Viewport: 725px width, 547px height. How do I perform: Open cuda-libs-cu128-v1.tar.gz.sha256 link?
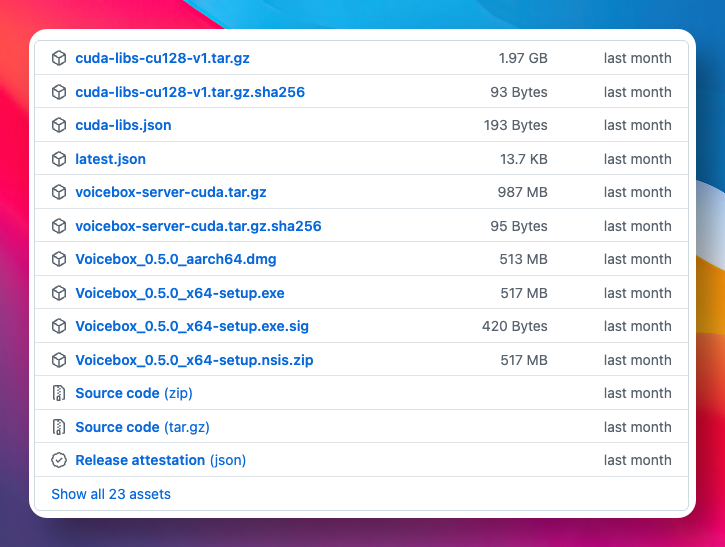coord(190,92)
